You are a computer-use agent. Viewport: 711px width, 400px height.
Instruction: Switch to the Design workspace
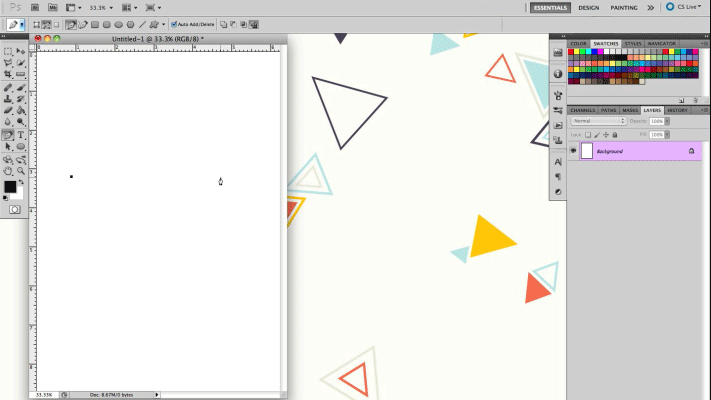[x=589, y=7]
